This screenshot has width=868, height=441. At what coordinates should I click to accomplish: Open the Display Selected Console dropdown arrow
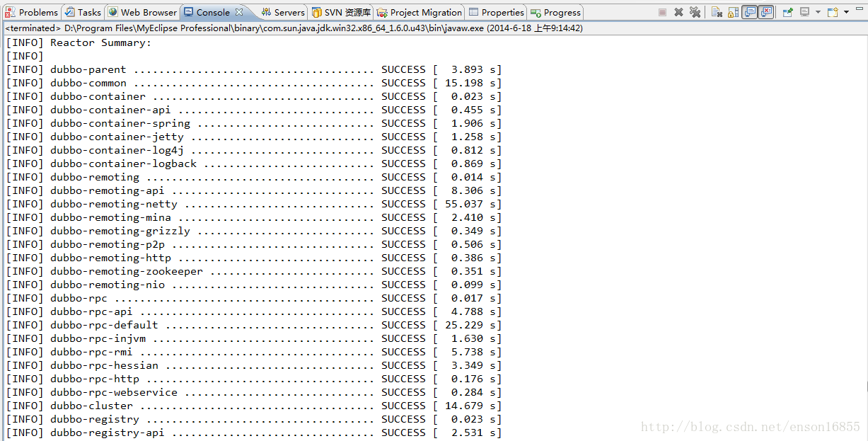[818, 12]
